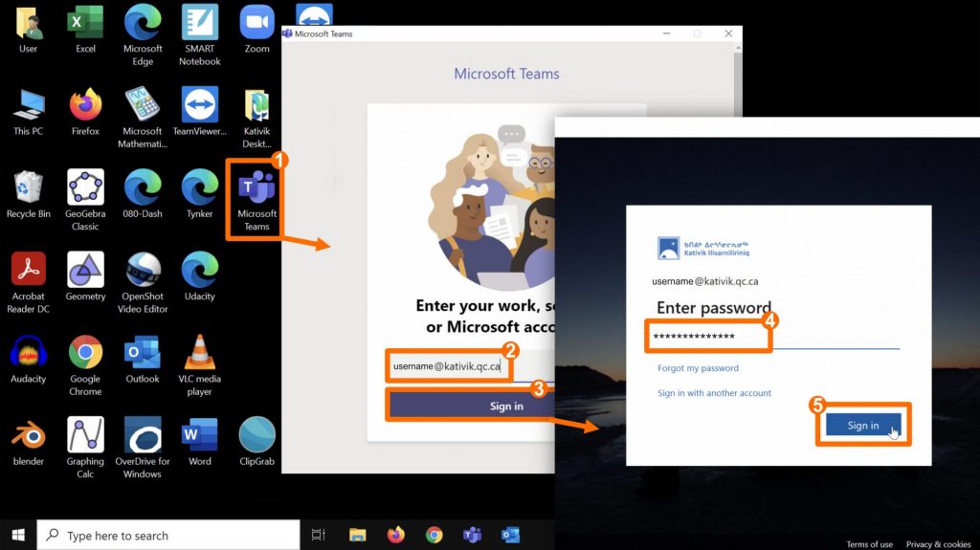Close the Microsoft Teams window
Viewport: 980px width, 550px height.
(x=728, y=33)
